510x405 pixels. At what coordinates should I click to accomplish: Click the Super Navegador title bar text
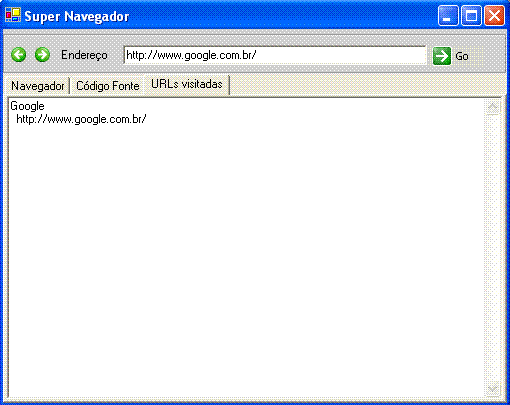(77, 16)
